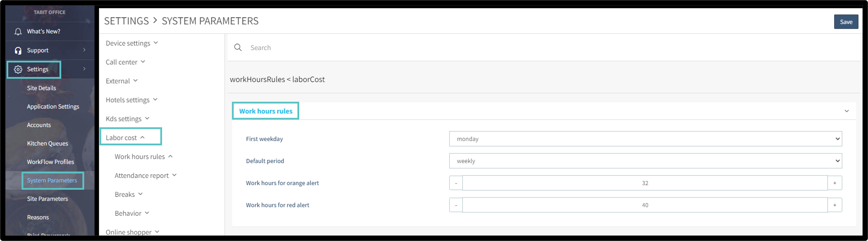Viewport: 868px width, 241px height.
Task: Open Kitchen Queues page
Action: pyautogui.click(x=47, y=143)
